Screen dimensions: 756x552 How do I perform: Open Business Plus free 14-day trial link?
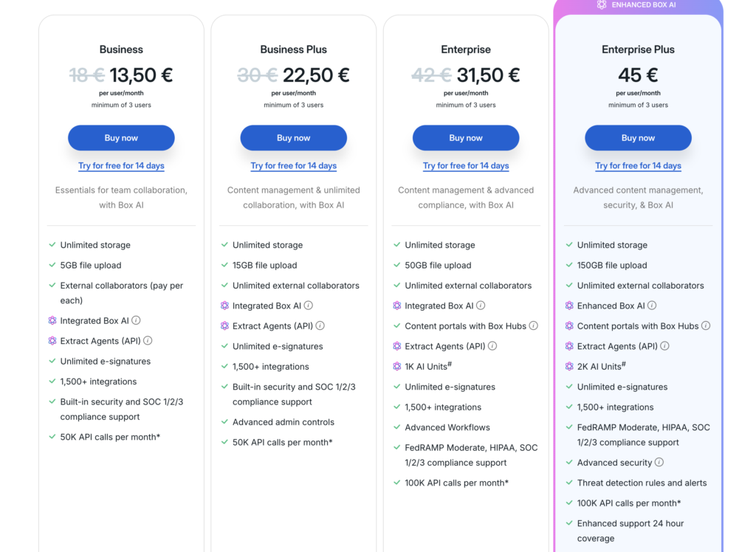click(x=293, y=166)
